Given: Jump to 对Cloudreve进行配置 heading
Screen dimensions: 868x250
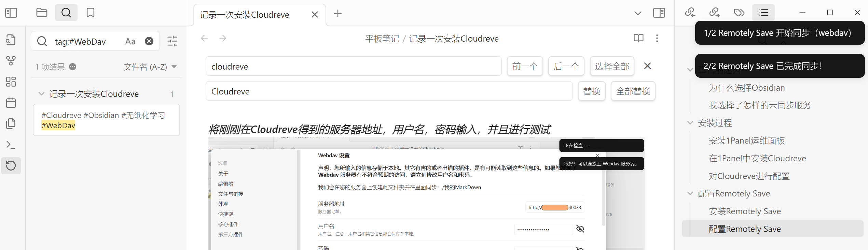Looking at the screenshot, I should click(x=749, y=176).
